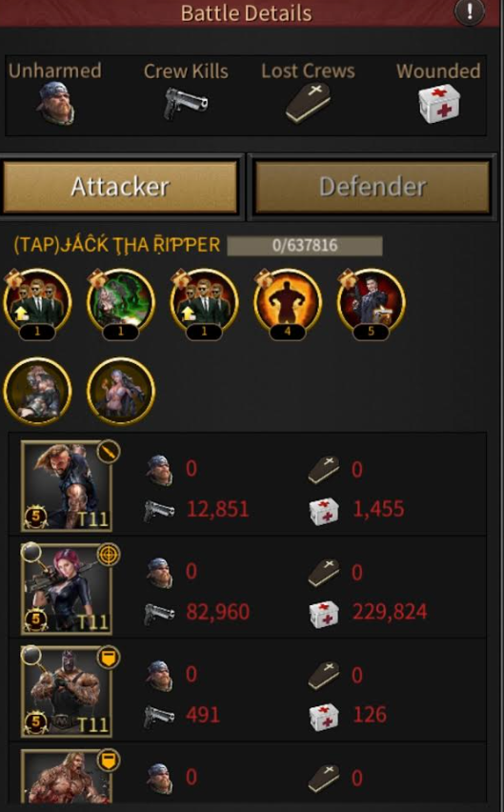Viewport: 504px width, 812px height.
Task: Tap the crosshair badge on sniper card
Action: (109, 555)
